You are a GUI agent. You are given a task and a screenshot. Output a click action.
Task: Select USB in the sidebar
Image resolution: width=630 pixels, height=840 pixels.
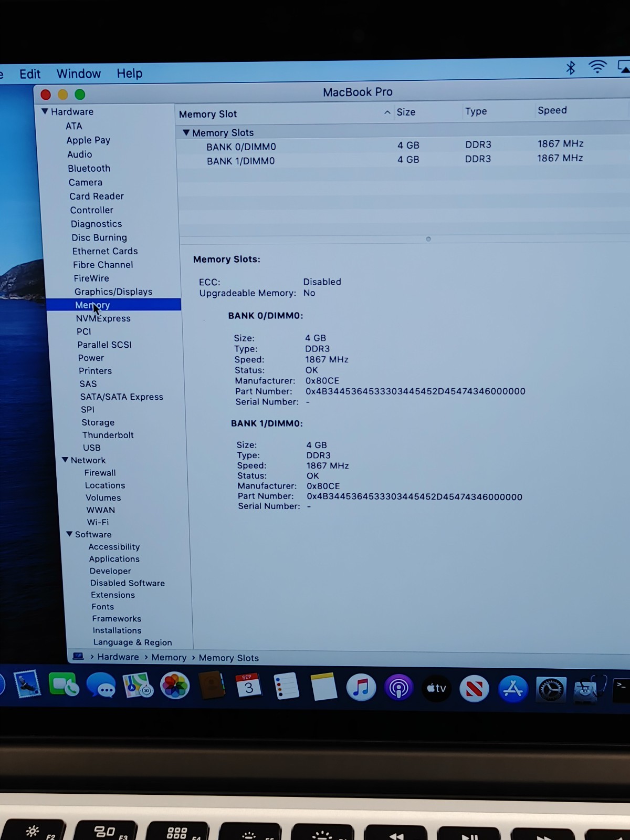91,448
